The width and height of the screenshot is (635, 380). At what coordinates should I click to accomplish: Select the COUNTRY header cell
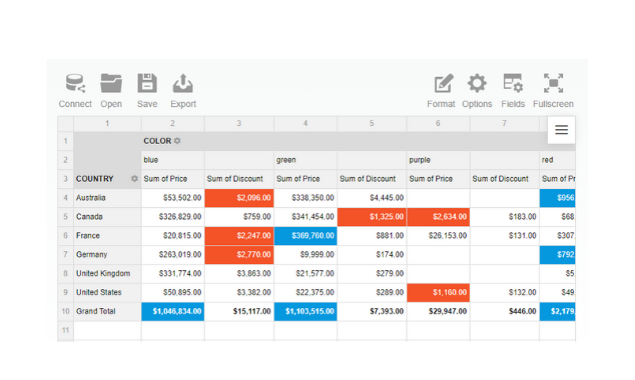pyautogui.click(x=107, y=179)
